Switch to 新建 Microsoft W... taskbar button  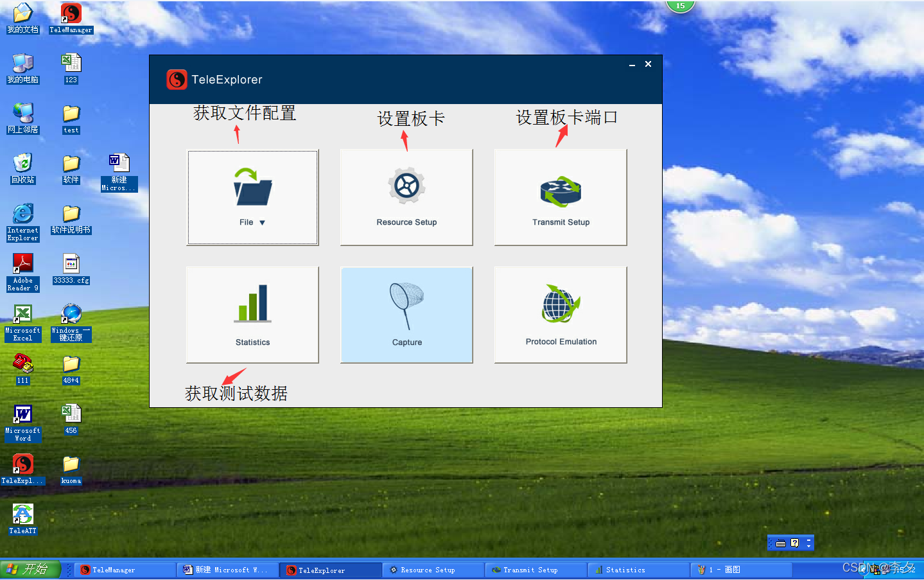click(229, 570)
